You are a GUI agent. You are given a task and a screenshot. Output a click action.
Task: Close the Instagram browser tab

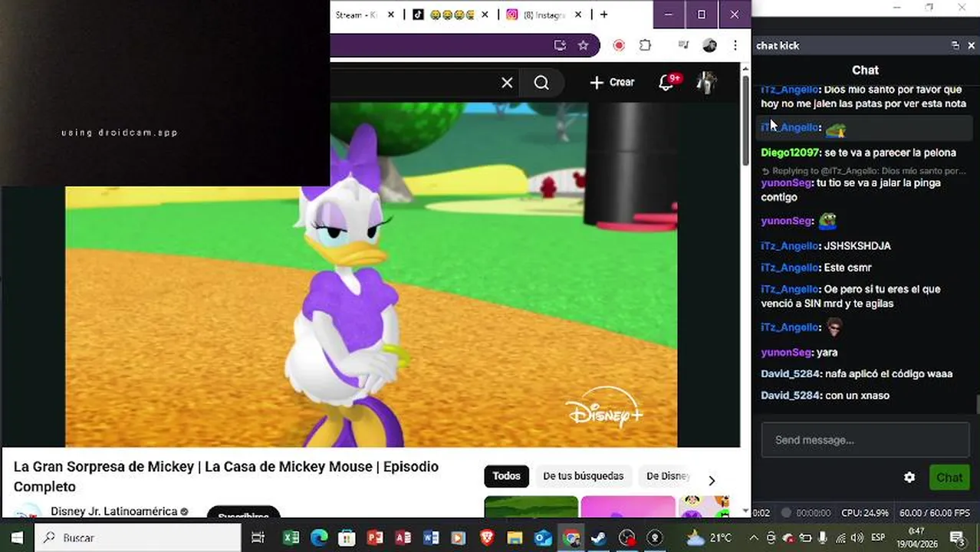[578, 15]
